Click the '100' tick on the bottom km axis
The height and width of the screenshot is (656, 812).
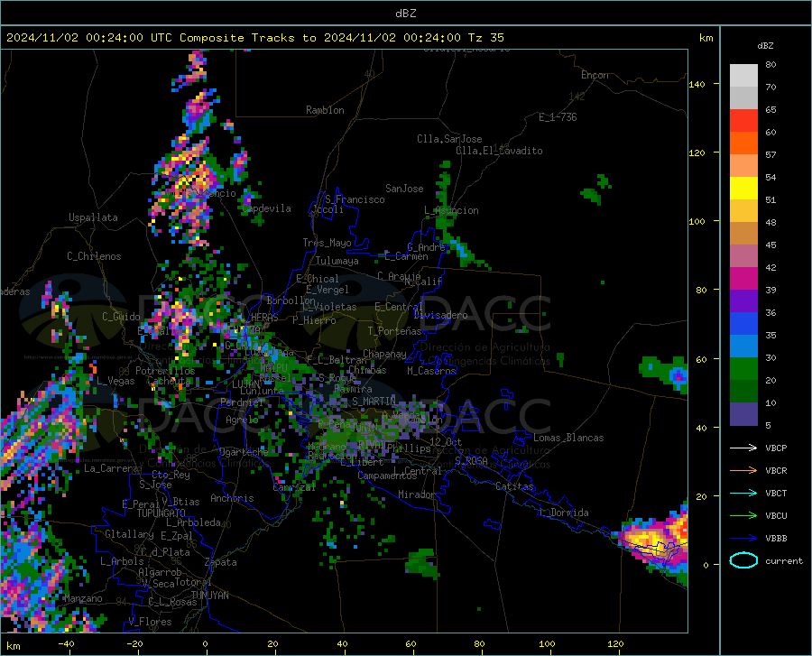point(547,644)
